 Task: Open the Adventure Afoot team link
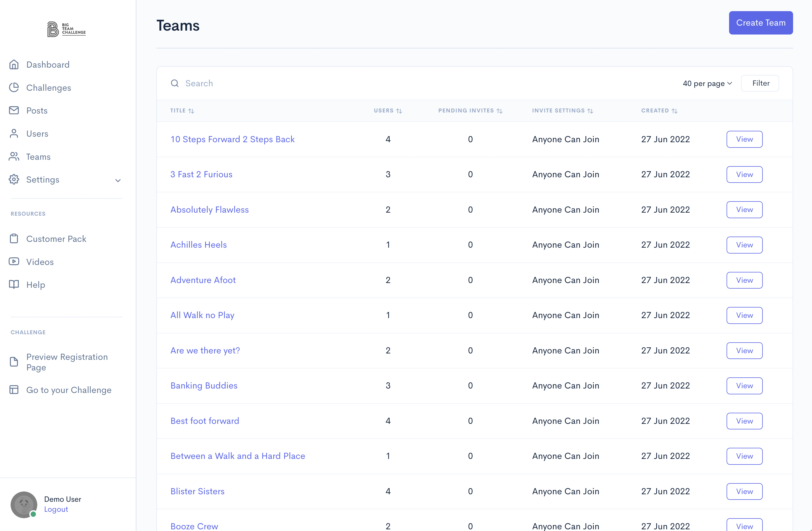click(203, 280)
